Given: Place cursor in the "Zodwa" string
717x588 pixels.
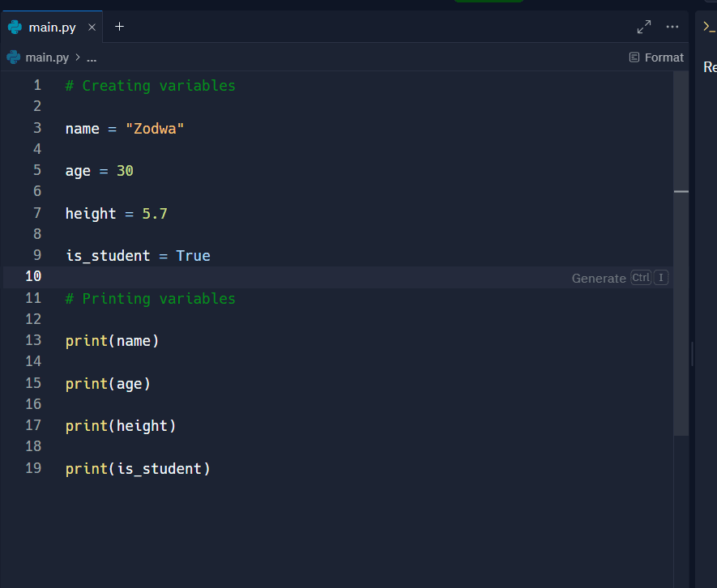Looking at the screenshot, I should [x=155, y=128].
